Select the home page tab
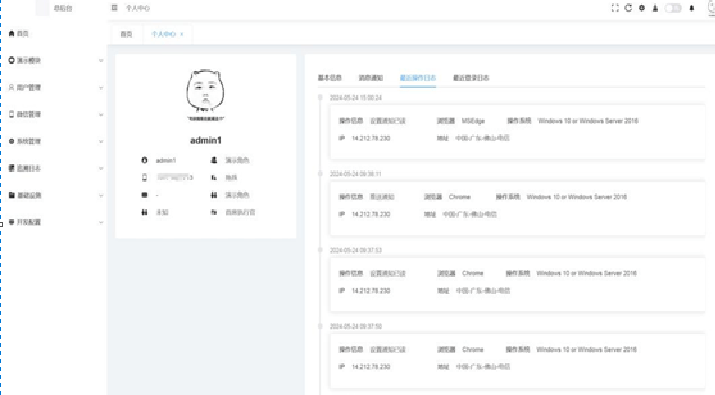The image size is (715, 395). (126, 34)
